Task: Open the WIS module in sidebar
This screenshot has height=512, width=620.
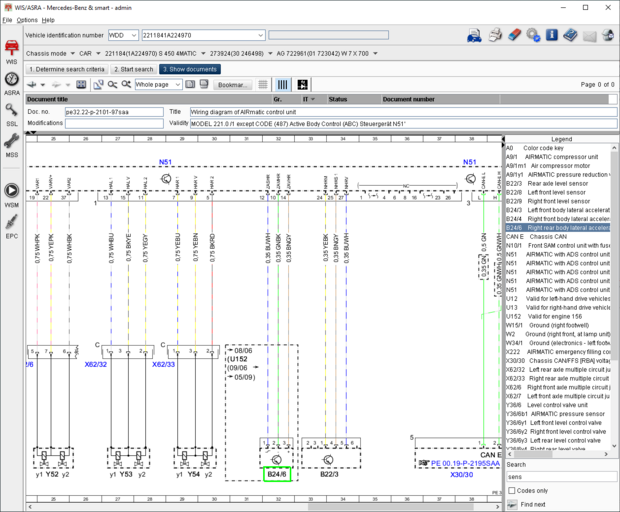Action: tap(11, 52)
